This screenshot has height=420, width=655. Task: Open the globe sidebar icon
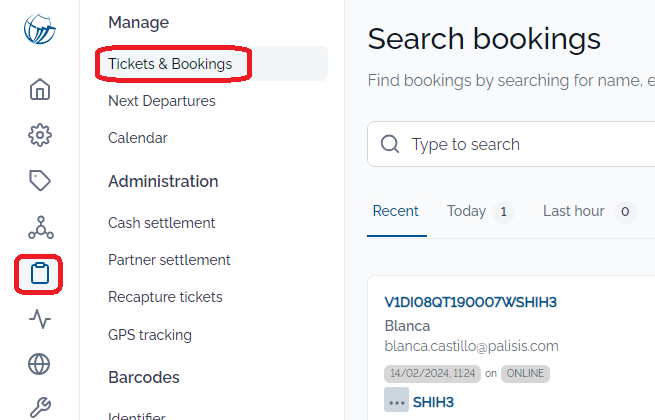click(x=40, y=364)
